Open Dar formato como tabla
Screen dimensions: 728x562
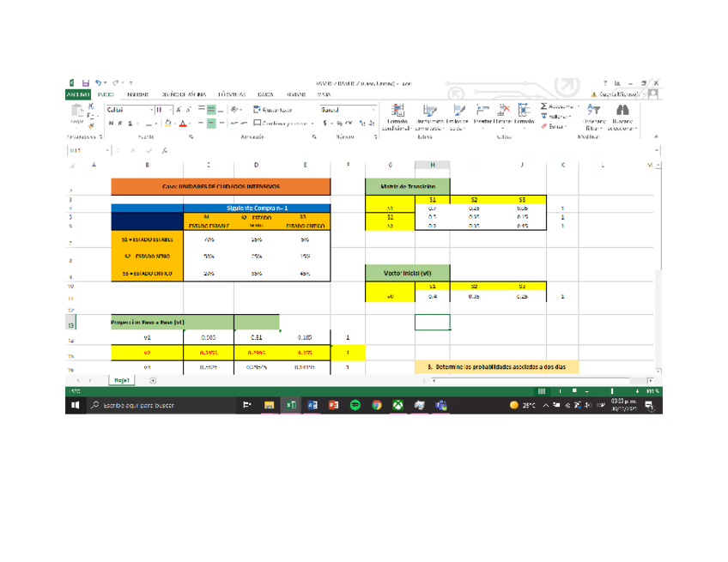point(430,117)
